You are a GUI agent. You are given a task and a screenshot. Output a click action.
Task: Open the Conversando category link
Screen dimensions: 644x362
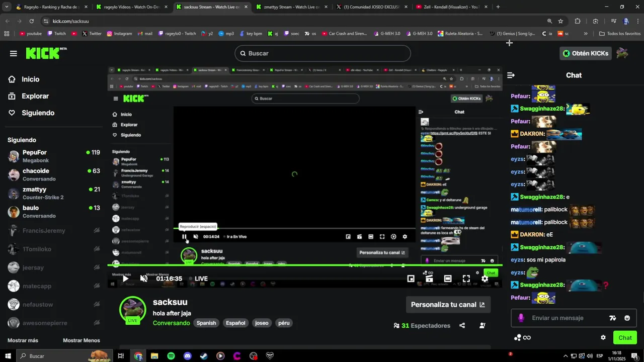pyautogui.click(x=171, y=323)
